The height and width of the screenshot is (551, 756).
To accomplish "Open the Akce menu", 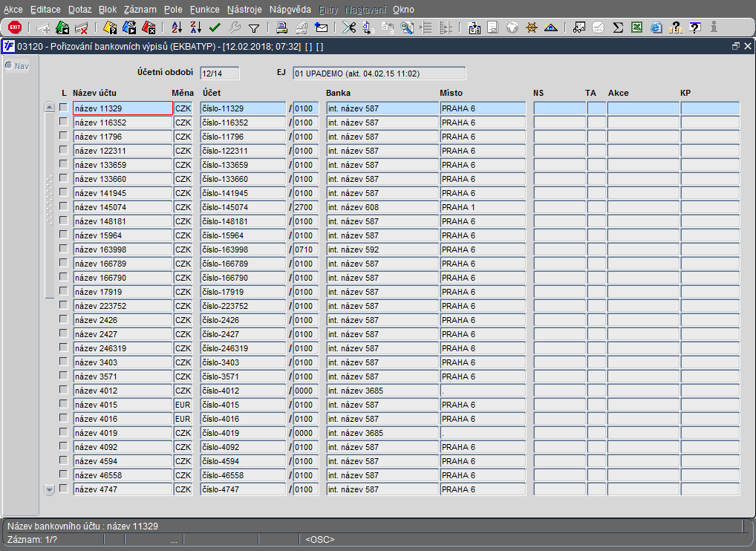I will (13, 9).
